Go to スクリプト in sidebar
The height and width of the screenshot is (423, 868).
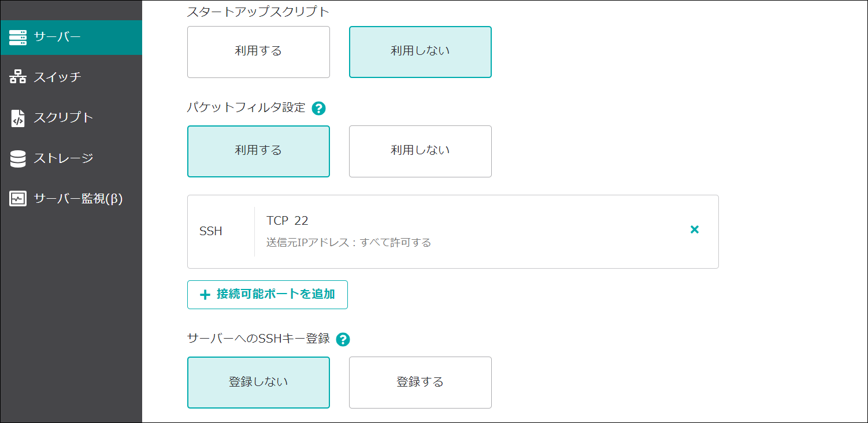(x=63, y=118)
